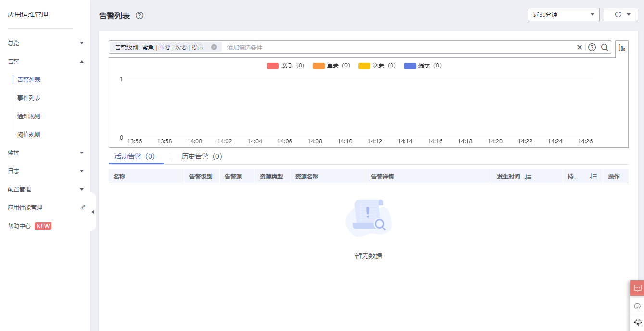Open the feedback chat icon
644x331 pixels.
point(637,288)
